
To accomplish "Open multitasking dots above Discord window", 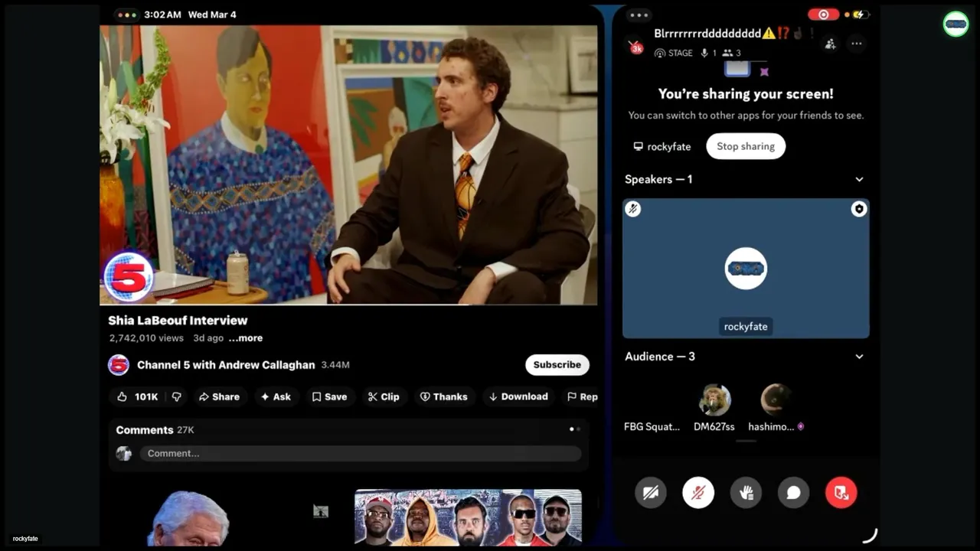I will tap(639, 15).
